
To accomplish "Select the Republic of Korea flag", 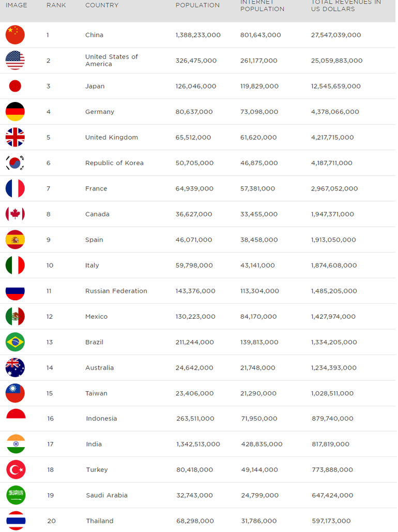I will coord(15,163).
